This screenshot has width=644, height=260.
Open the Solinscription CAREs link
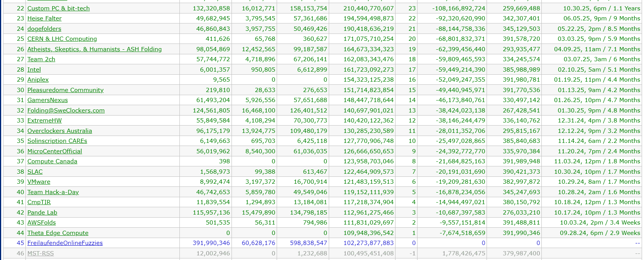pos(57,141)
